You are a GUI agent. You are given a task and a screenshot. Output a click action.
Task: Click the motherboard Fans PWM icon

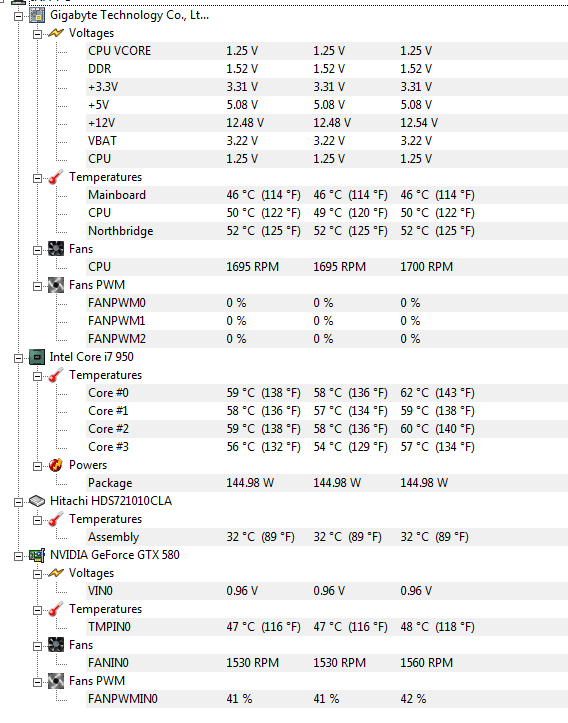56,285
